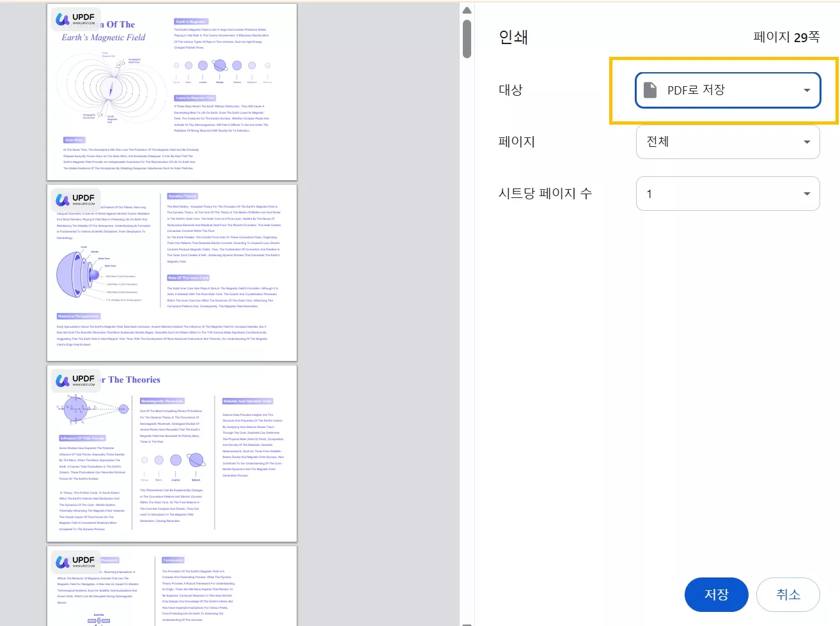Click the 취소 button to cancel printing
The image size is (840, 626).
coord(788,594)
